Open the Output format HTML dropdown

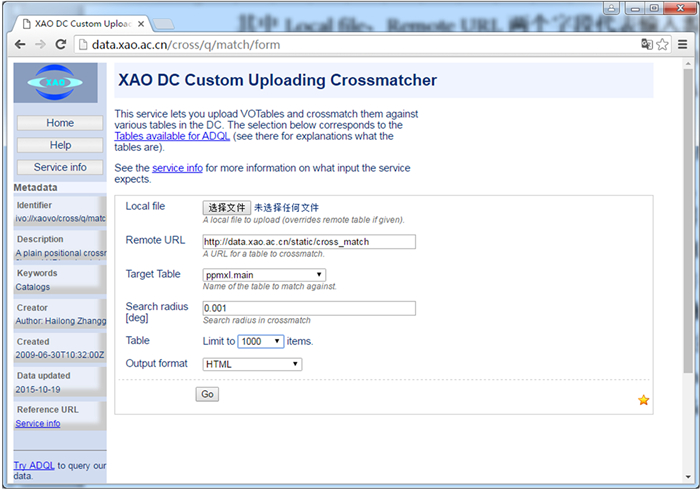(252, 364)
